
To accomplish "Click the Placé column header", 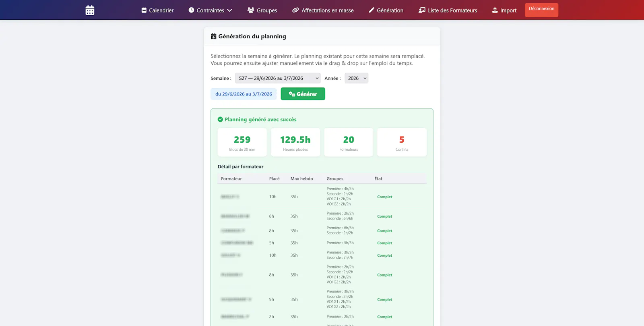I will (x=275, y=179).
